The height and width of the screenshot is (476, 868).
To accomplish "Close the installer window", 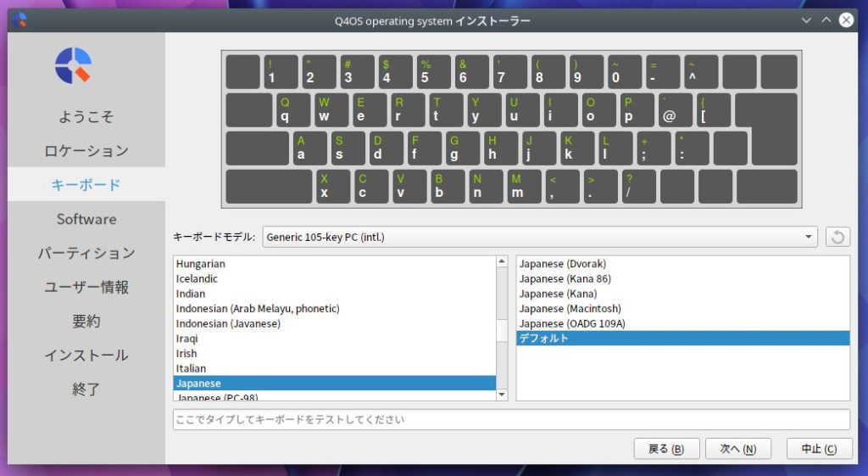I will click(x=847, y=20).
